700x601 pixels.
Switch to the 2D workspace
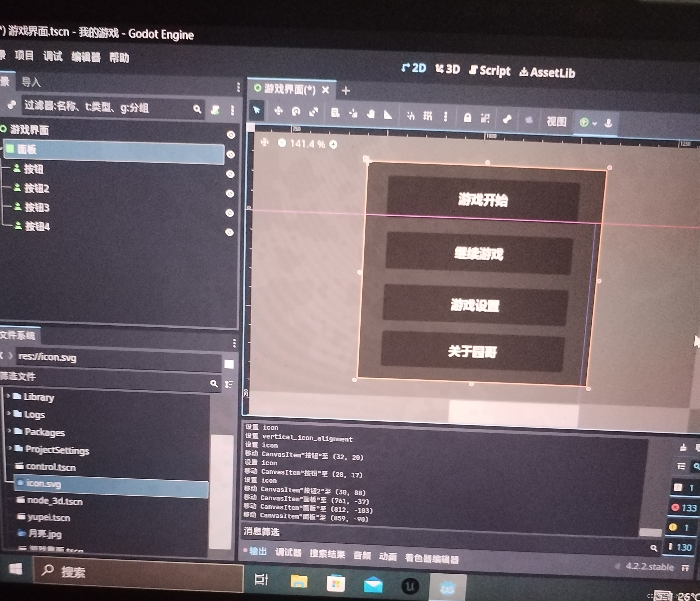(x=414, y=68)
